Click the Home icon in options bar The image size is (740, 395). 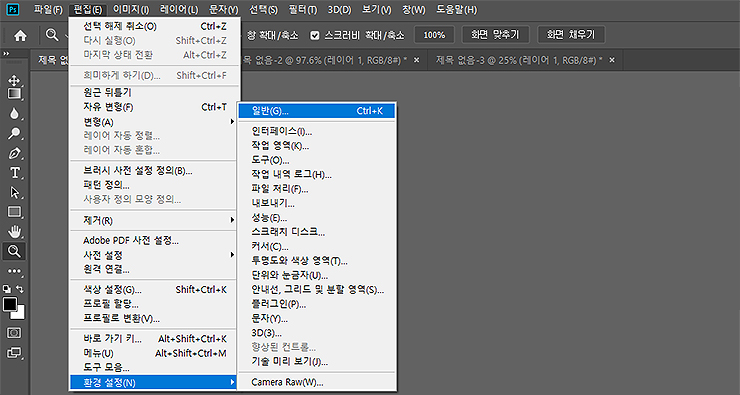point(20,35)
